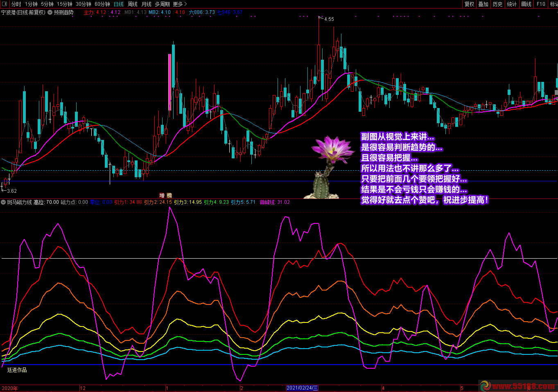Image resolution: width=558 pixels, height=392 pixels.
Task: Expand the 更多 periods menu
Action: point(180,4)
